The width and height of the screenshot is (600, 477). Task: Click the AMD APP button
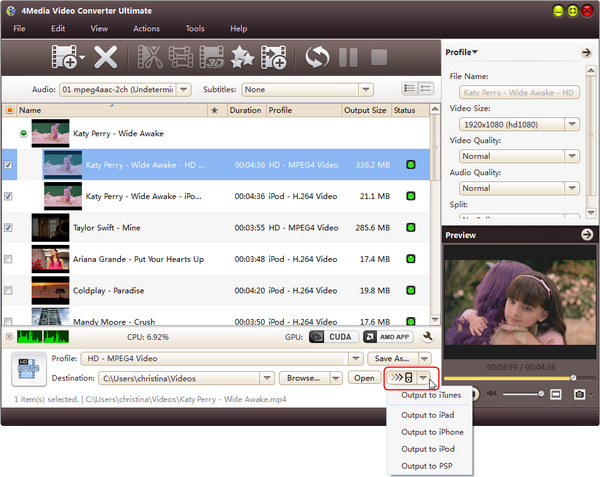(x=388, y=337)
